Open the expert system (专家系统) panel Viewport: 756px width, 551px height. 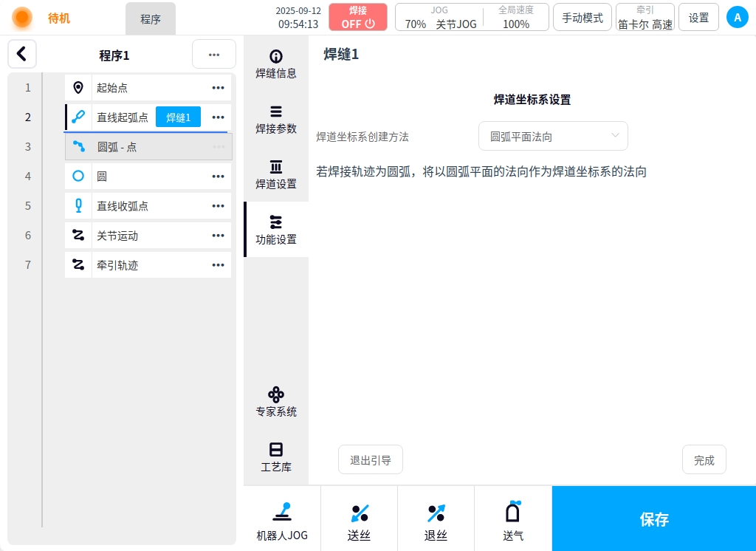tap(276, 401)
